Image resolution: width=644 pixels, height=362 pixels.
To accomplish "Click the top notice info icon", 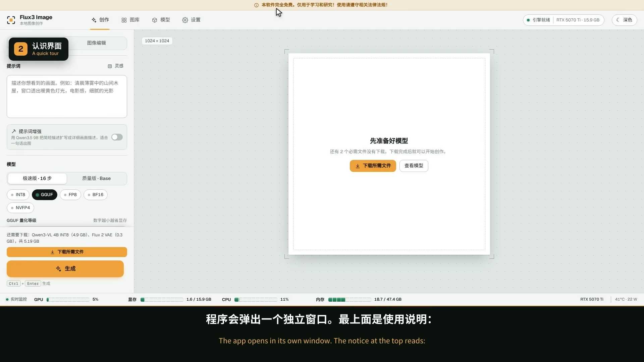I will click(x=256, y=5).
